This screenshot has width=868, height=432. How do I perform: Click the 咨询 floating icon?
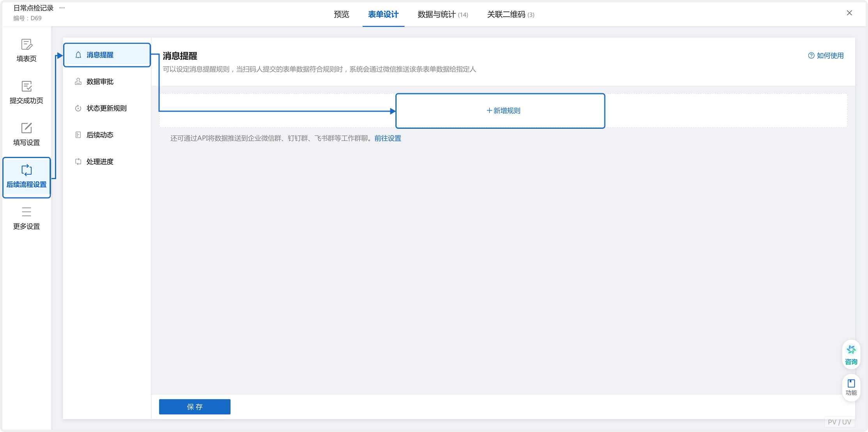[x=851, y=354]
